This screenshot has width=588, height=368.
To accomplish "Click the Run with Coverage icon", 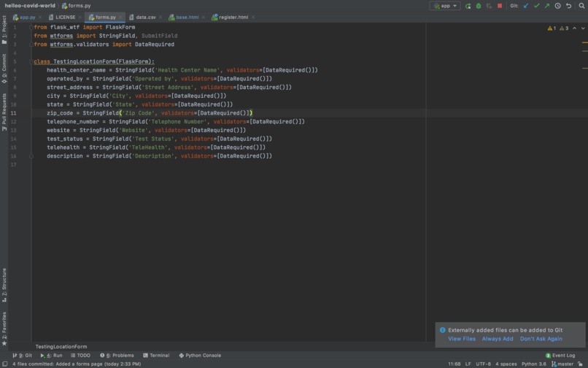I will pos(489,6).
